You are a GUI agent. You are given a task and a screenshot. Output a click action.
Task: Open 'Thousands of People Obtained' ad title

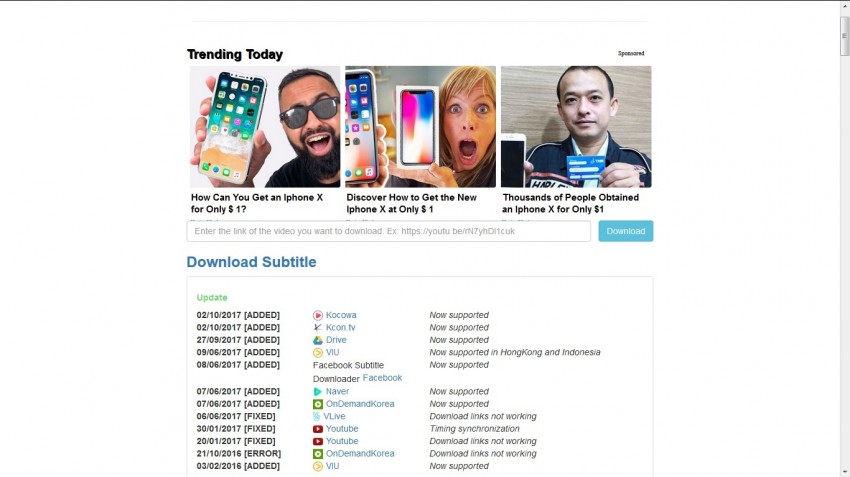pos(570,203)
